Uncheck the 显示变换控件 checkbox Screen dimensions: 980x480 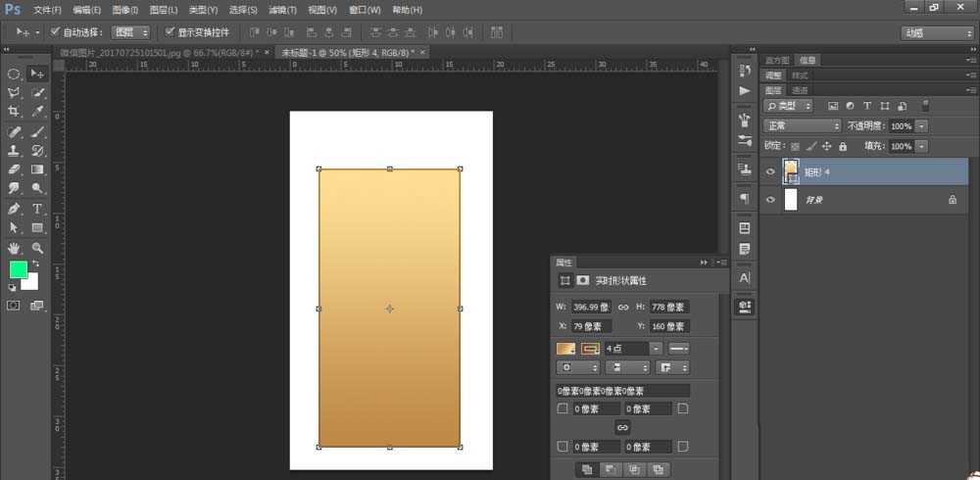[170, 32]
